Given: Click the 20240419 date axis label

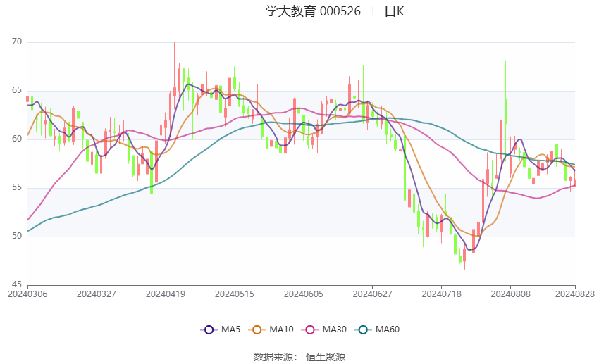Looking at the screenshot, I should [166, 294].
